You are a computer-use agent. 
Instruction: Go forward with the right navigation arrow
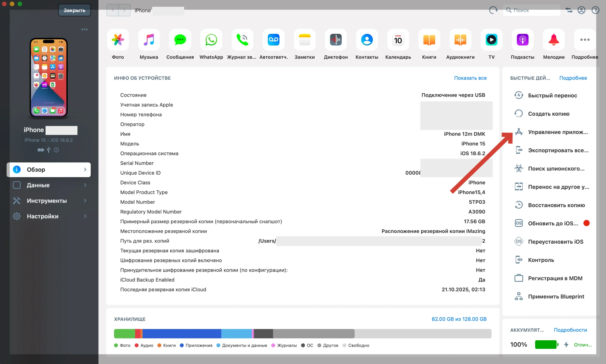point(125,10)
